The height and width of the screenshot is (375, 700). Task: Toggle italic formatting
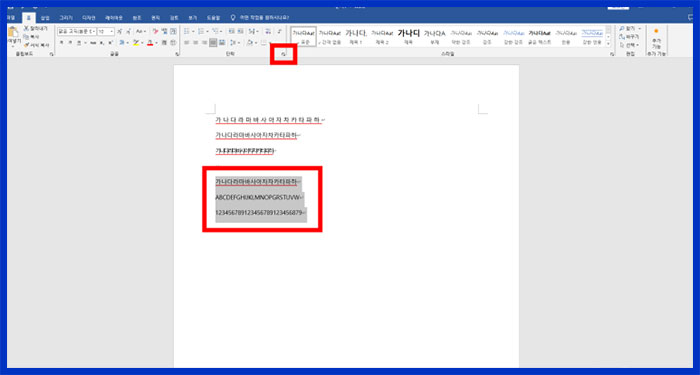pyautogui.click(x=70, y=42)
